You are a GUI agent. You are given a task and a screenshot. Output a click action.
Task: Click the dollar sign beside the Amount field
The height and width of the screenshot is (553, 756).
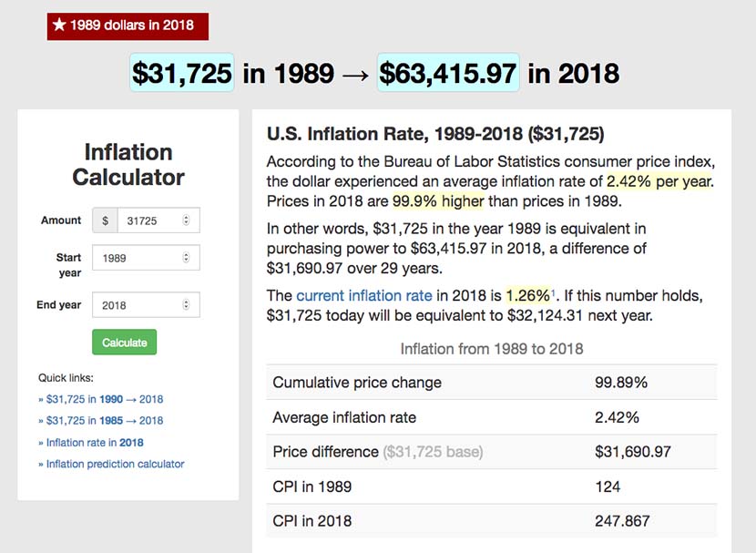click(x=106, y=220)
